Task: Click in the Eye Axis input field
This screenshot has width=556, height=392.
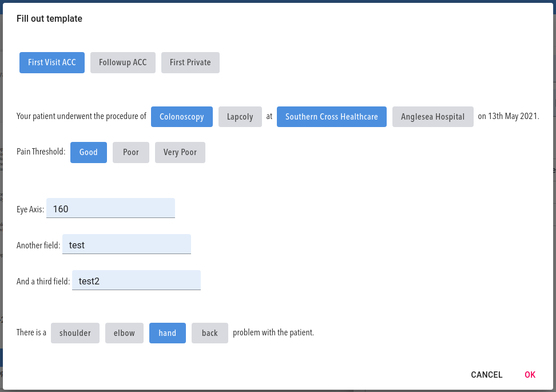Action: 110,208
